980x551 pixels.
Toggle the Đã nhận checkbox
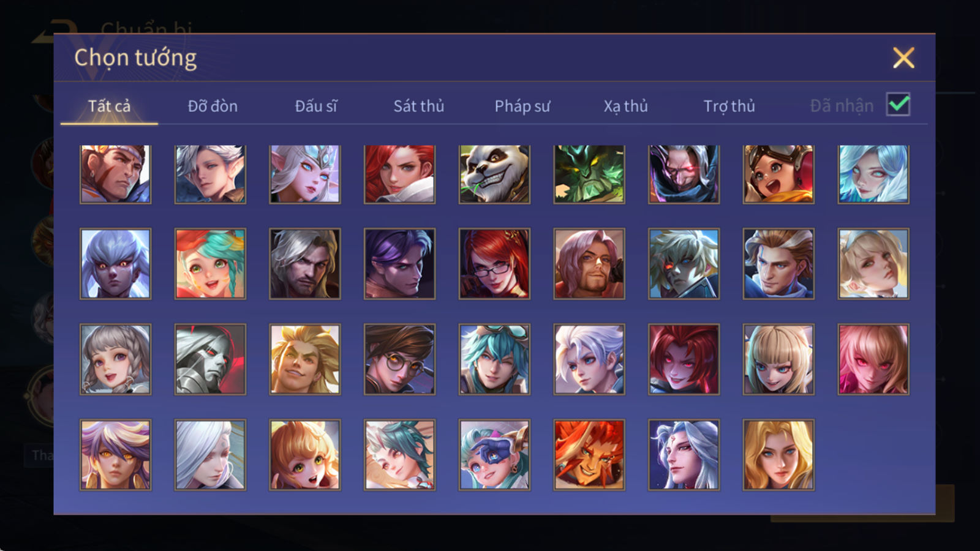898,105
